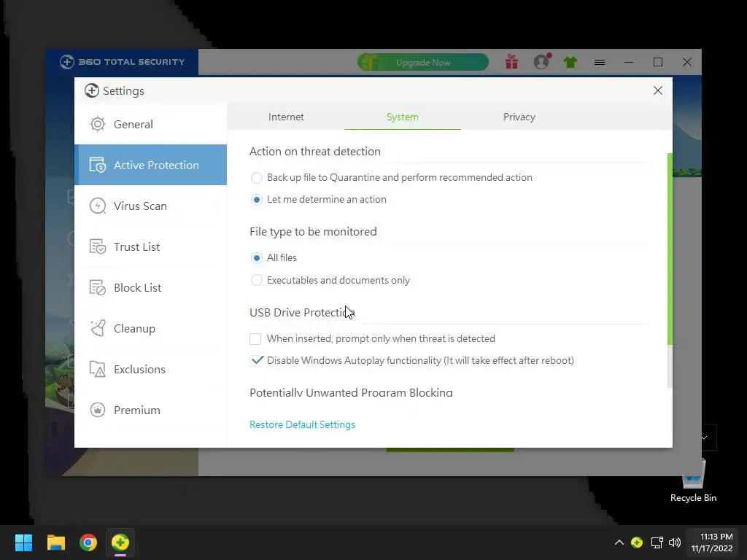747x560 pixels.
Task: Click the dropdown chevron behind the dialog
Action: click(x=704, y=437)
